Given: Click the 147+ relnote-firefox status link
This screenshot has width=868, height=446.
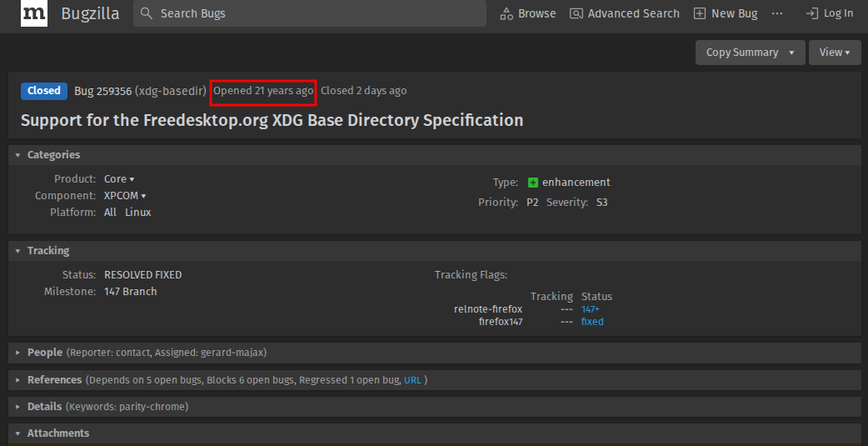Looking at the screenshot, I should (590, 309).
